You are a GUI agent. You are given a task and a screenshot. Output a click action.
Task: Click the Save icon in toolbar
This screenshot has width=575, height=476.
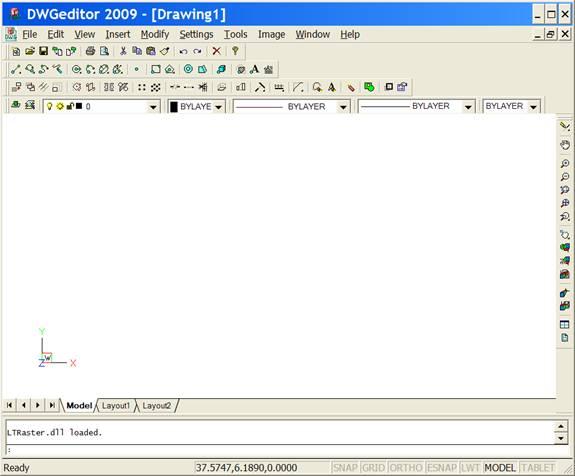(44, 51)
